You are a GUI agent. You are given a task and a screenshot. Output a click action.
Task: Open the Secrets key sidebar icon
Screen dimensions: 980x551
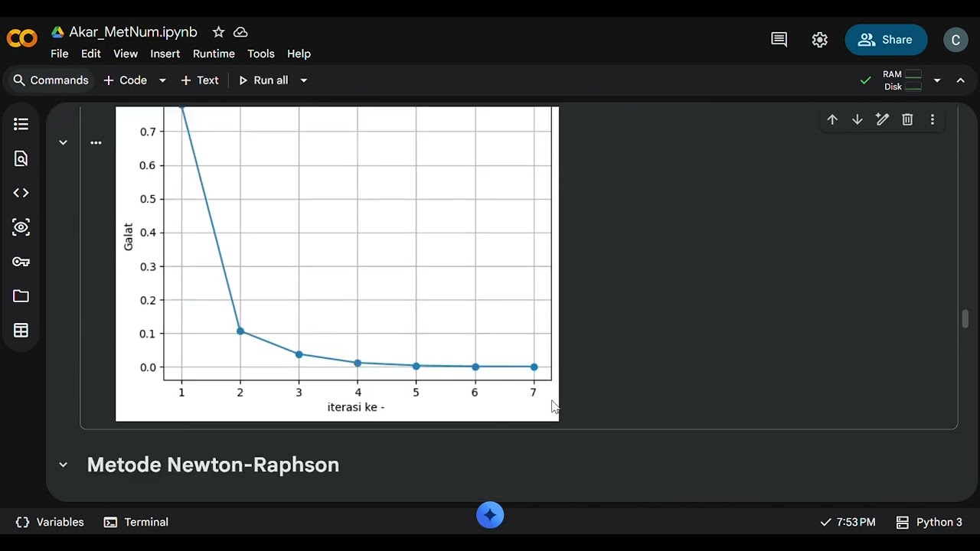[x=21, y=262]
